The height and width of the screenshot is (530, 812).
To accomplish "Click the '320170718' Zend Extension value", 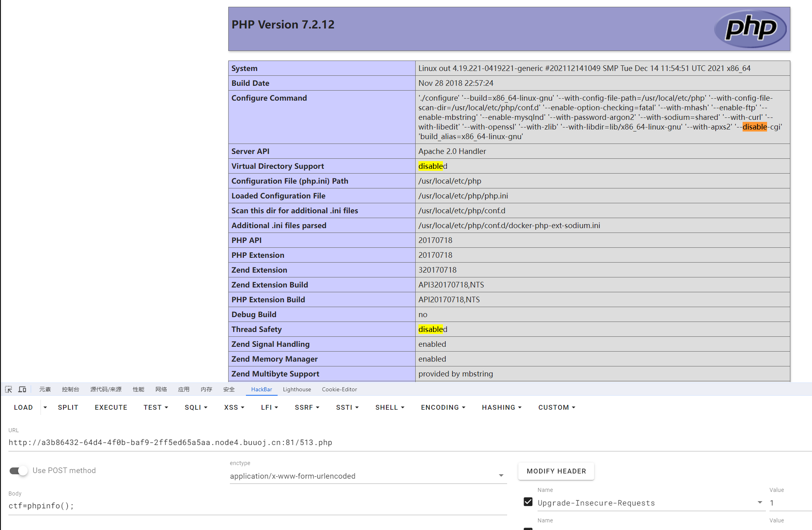I will click(437, 270).
